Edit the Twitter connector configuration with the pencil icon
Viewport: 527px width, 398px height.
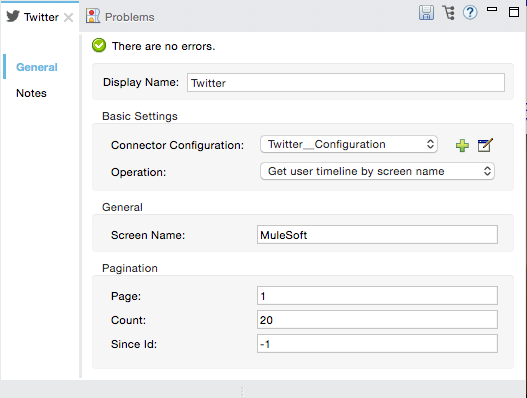click(485, 145)
